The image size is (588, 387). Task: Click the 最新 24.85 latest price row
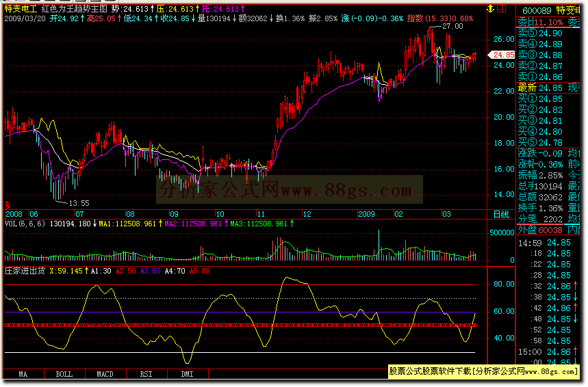(540, 88)
